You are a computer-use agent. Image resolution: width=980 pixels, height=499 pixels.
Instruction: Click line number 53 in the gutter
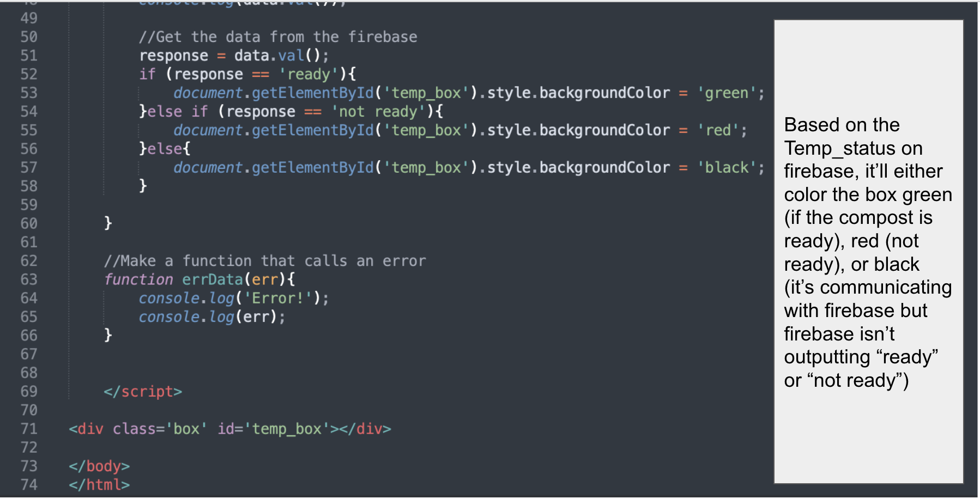29,93
